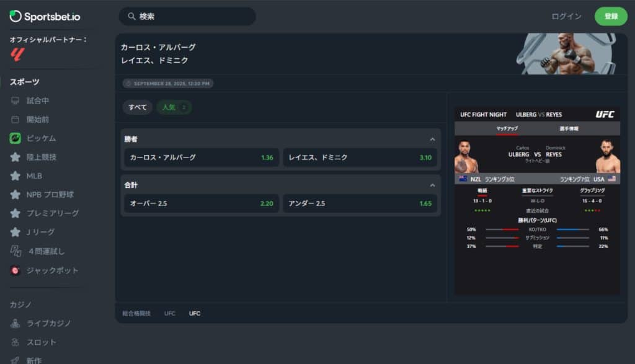Click star icon beside 陸上競技
Screen dimensions: 635x364
coord(15,157)
